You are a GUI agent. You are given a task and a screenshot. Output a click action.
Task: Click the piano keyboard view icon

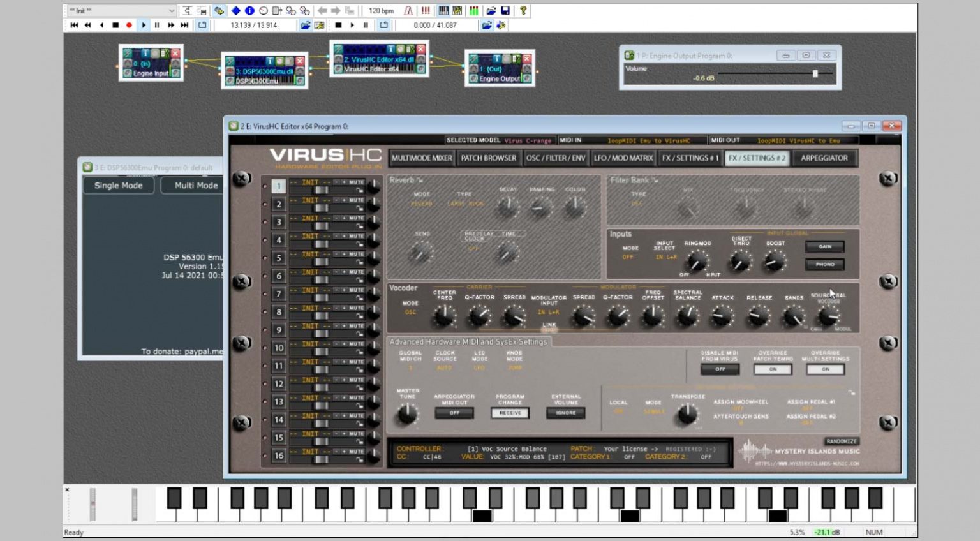tap(442, 10)
